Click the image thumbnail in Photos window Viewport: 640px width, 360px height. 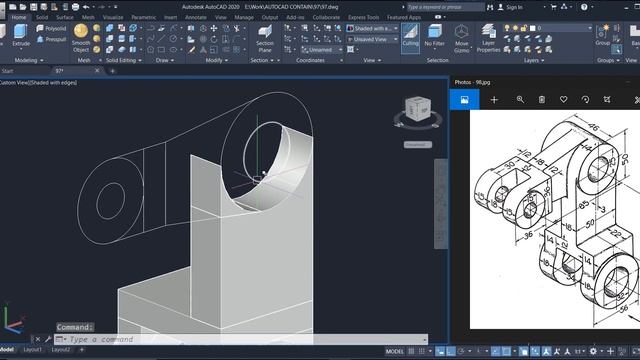pos(464,100)
